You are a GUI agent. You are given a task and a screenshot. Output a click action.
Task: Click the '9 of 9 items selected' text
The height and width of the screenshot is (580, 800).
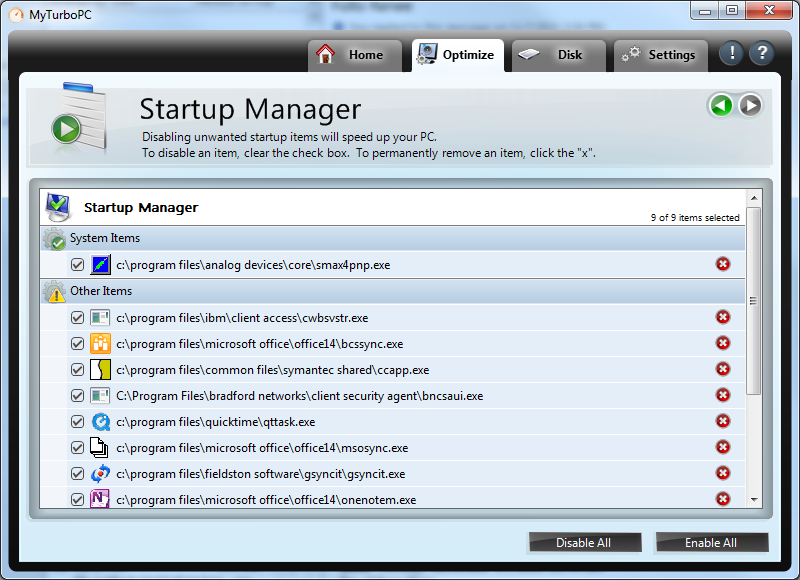(x=694, y=218)
